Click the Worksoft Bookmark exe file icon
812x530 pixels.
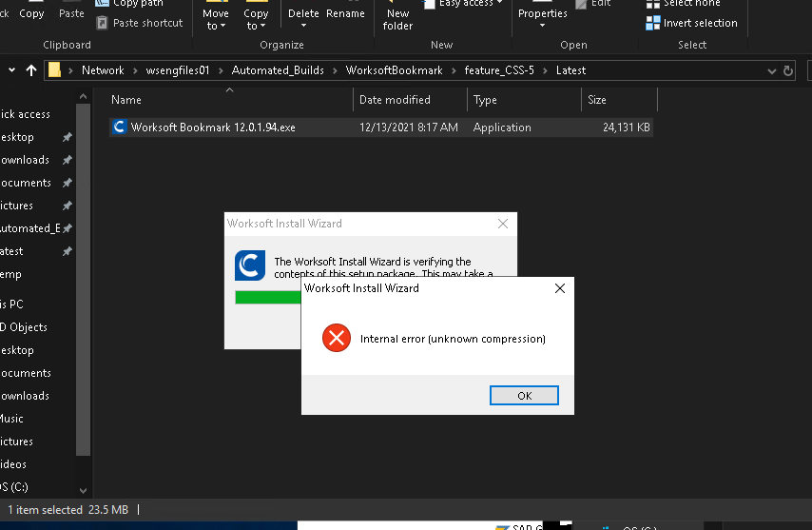(x=120, y=127)
